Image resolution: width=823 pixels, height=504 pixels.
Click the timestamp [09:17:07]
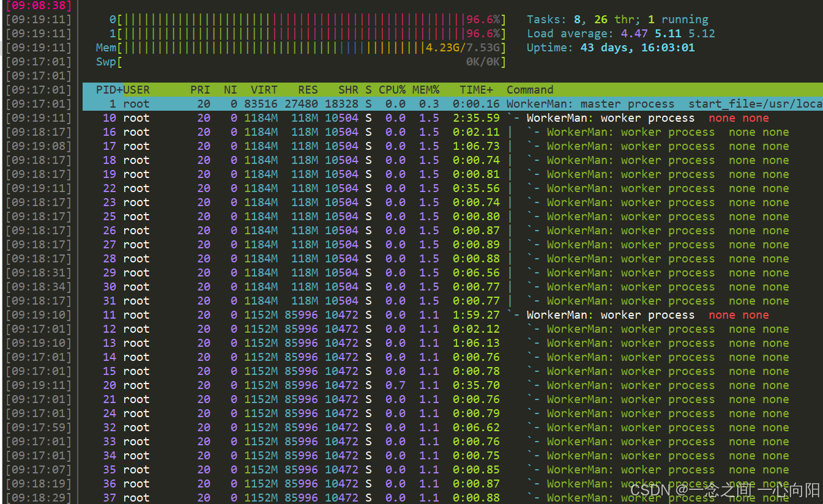pos(39,470)
